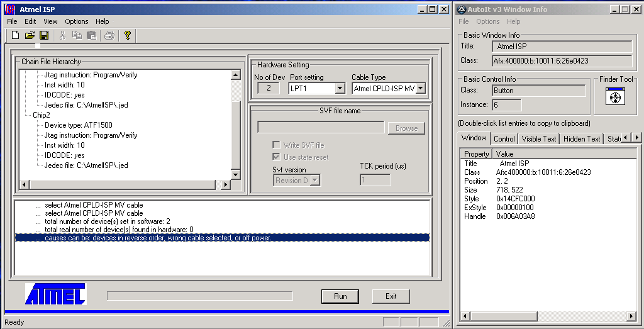Select the Device type: ATF1500 tree item
This screenshot has height=329, width=644.
(79, 125)
